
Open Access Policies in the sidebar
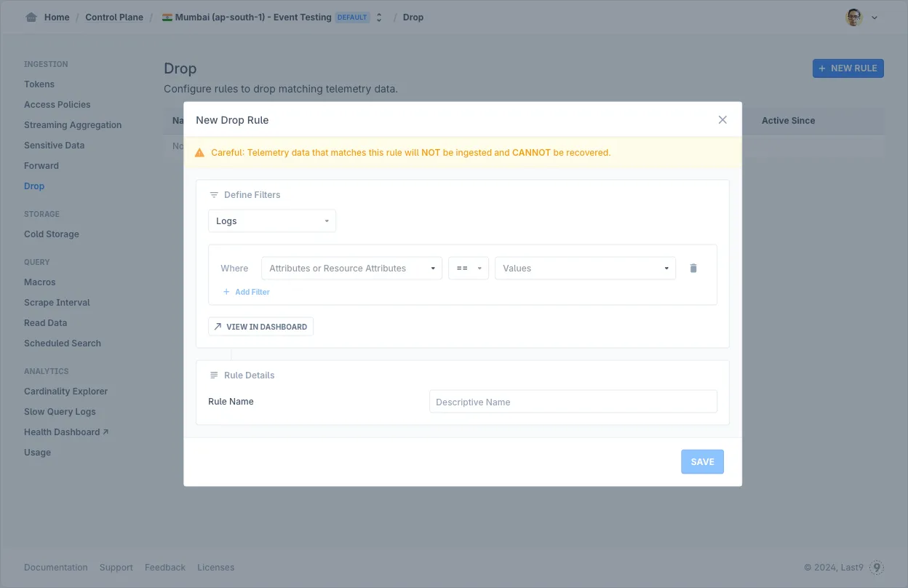tap(57, 105)
